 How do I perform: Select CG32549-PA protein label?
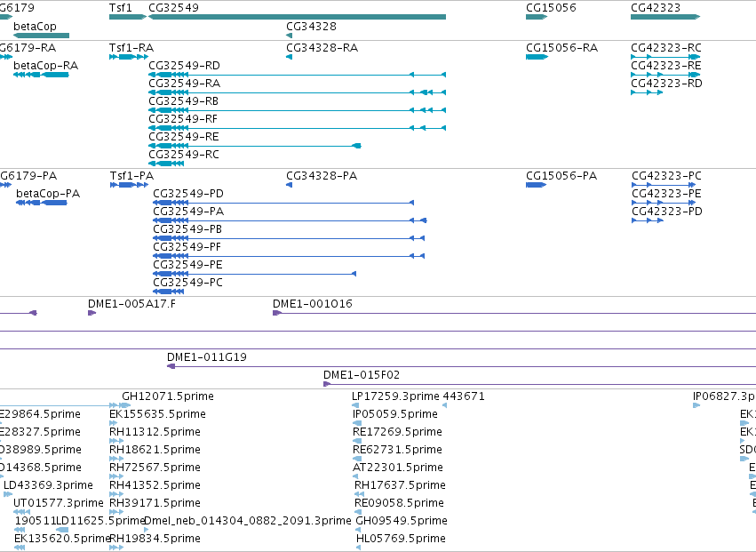[x=188, y=212]
